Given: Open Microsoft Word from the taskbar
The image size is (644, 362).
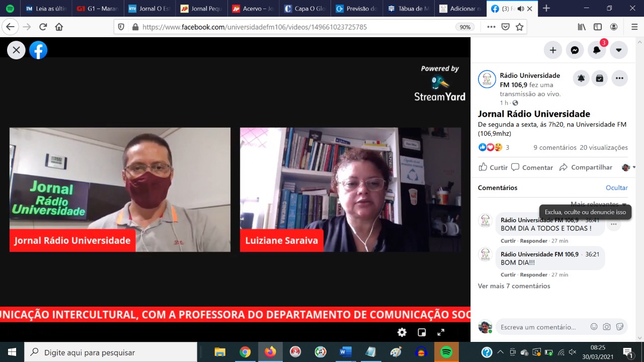Looking at the screenshot, I should pos(346,352).
